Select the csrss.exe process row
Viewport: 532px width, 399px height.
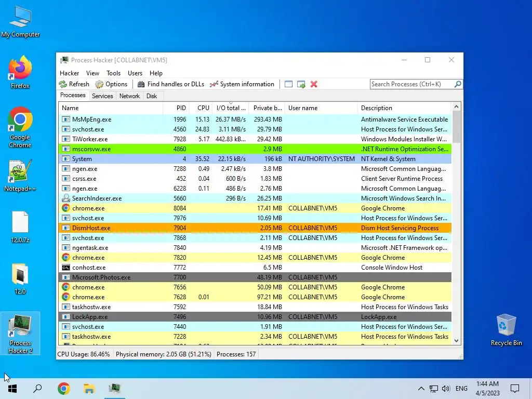pyautogui.click(x=255, y=179)
